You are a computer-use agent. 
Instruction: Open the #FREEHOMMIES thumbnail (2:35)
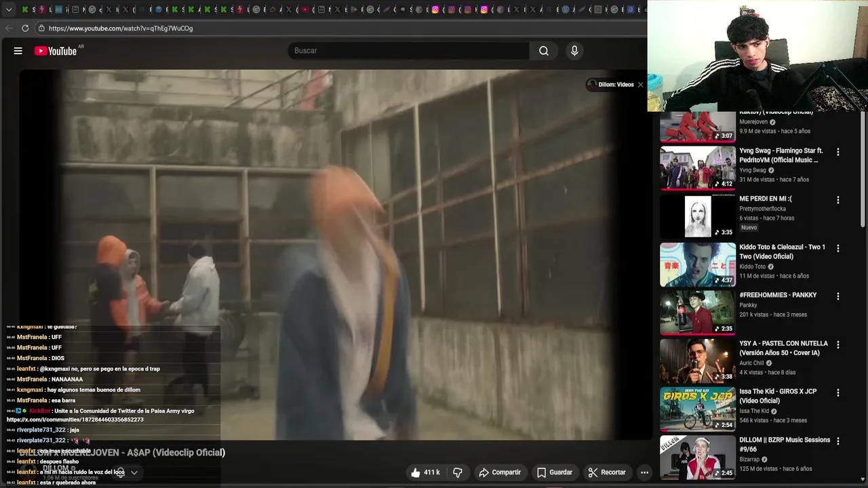tap(698, 312)
